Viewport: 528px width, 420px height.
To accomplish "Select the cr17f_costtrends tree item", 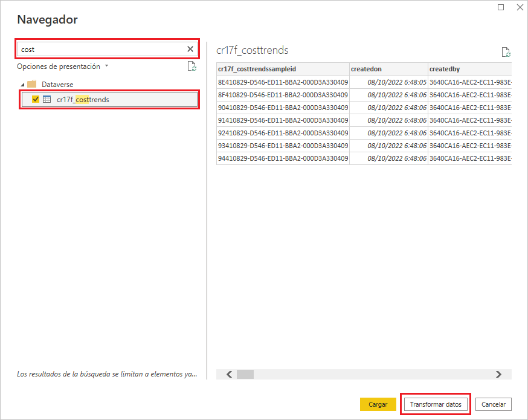I will pos(109,99).
